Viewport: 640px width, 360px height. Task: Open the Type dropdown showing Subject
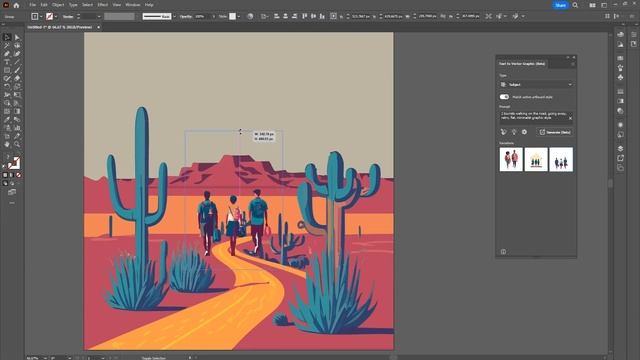point(536,84)
